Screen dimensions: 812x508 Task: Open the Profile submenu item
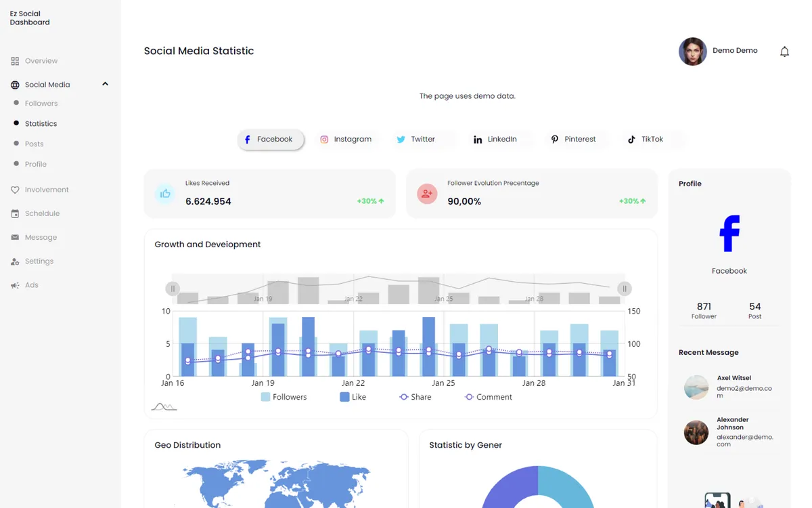(x=36, y=165)
